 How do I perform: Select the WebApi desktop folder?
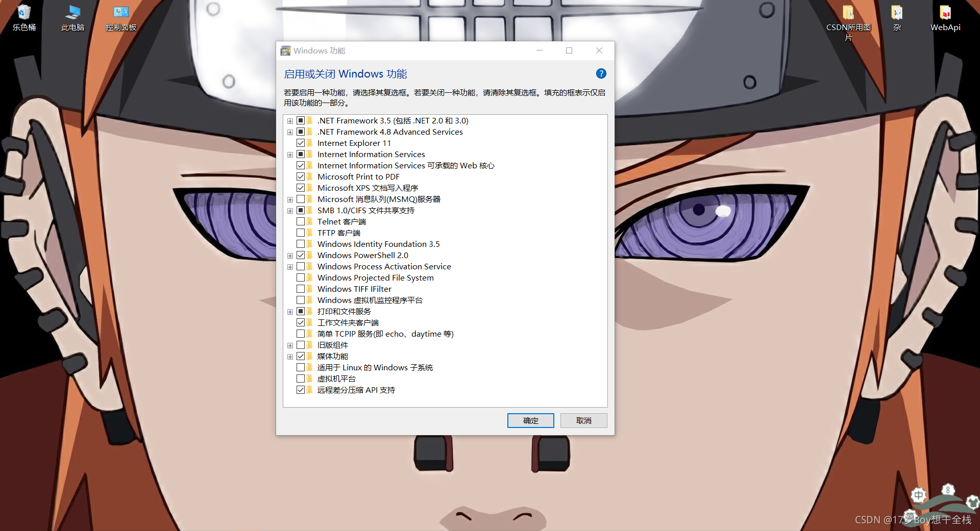(x=945, y=17)
